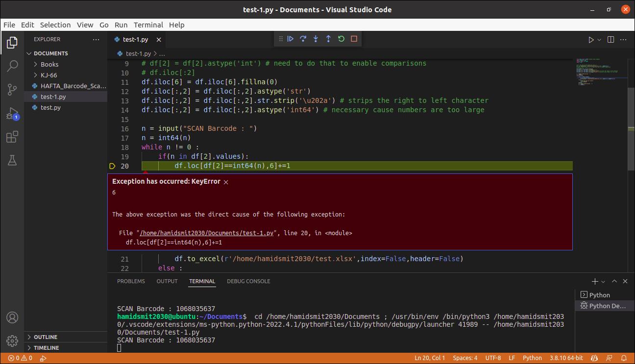Select the Python De... terminal entry
The width and height of the screenshot is (635, 364).
[x=605, y=306]
